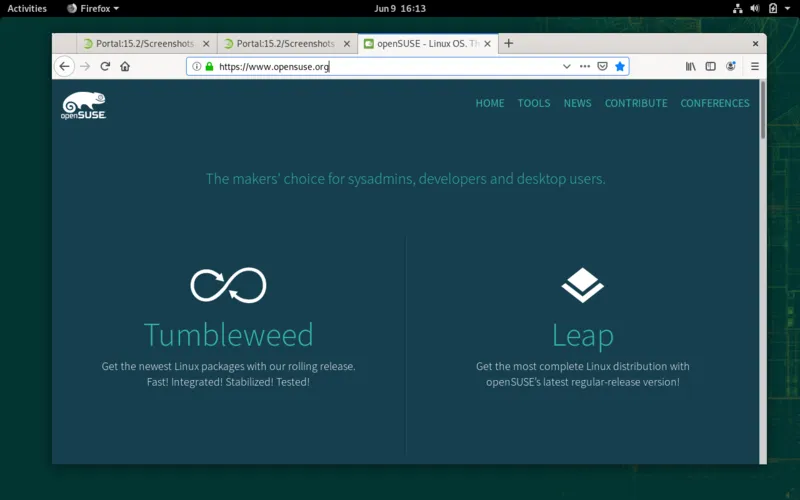This screenshot has width=800, height=500.
Task: Open page actions three-dot menu
Action: pyautogui.click(x=585, y=66)
